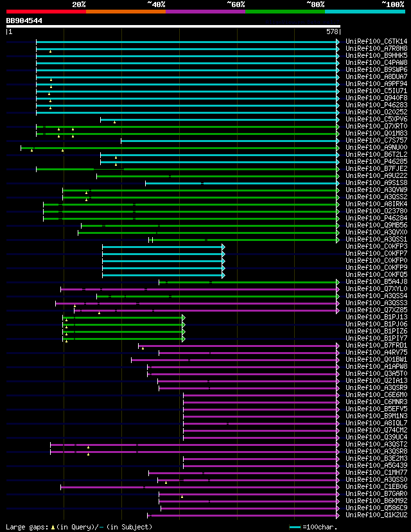Select the UniRef100_B9SWP6 label
The width and height of the screenshot is (411, 532).
(x=376, y=69)
